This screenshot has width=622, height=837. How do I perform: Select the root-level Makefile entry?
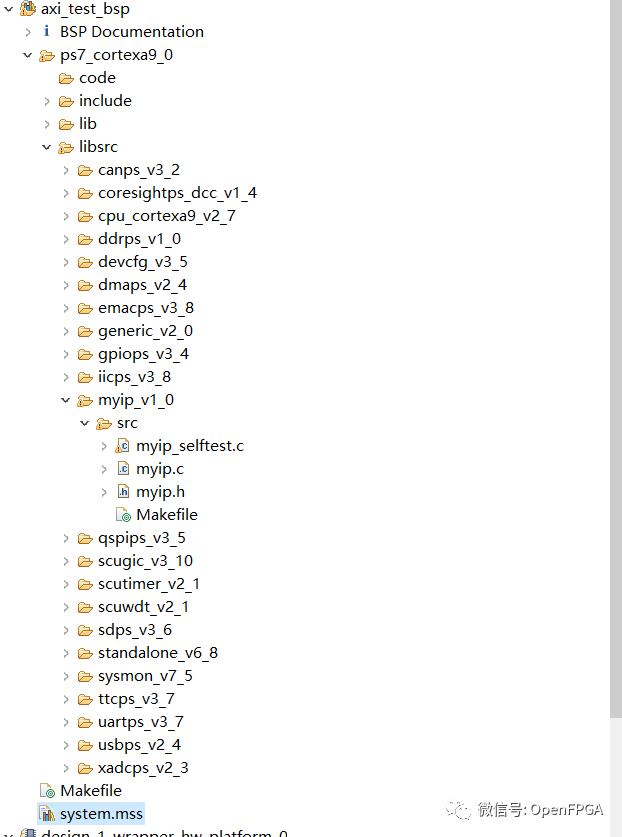[x=90, y=791]
